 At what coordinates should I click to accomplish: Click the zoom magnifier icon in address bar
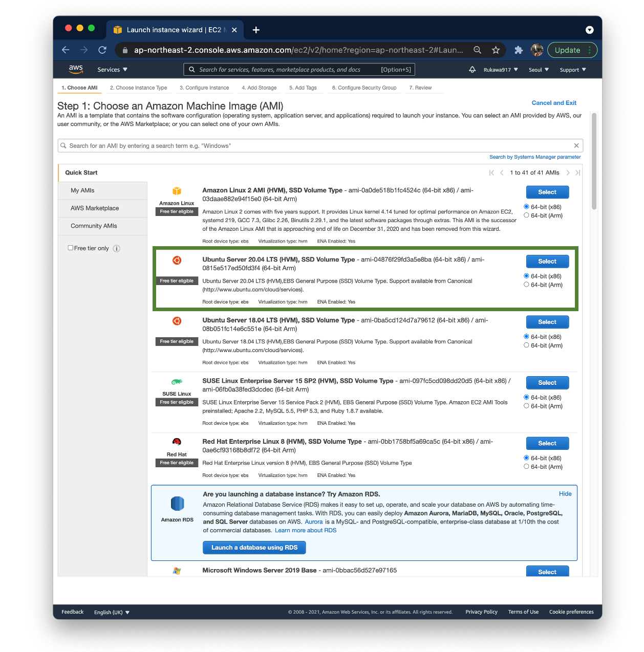pyautogui.click(x=477, y=50)
